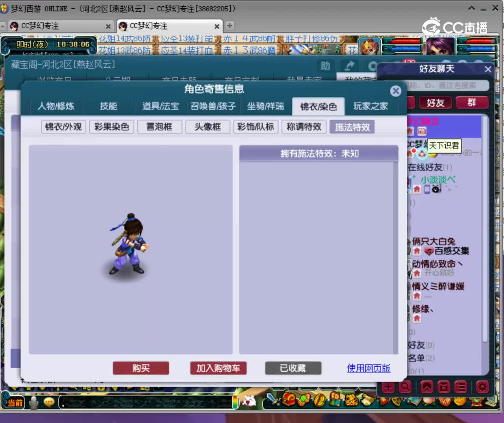This screenshot has height=423, width=504.
Task: Open the 人物/修炼 tab
Action: click(56, 106)
